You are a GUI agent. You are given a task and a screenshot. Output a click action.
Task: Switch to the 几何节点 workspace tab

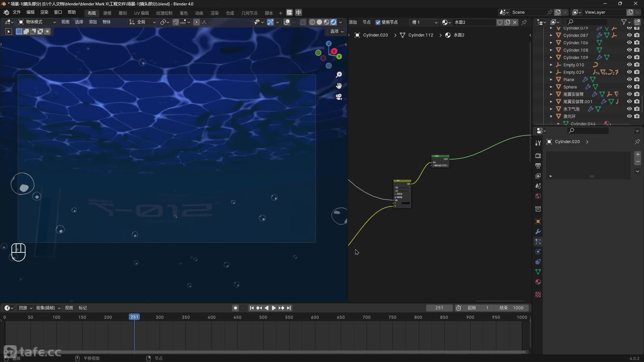[250, 13]
